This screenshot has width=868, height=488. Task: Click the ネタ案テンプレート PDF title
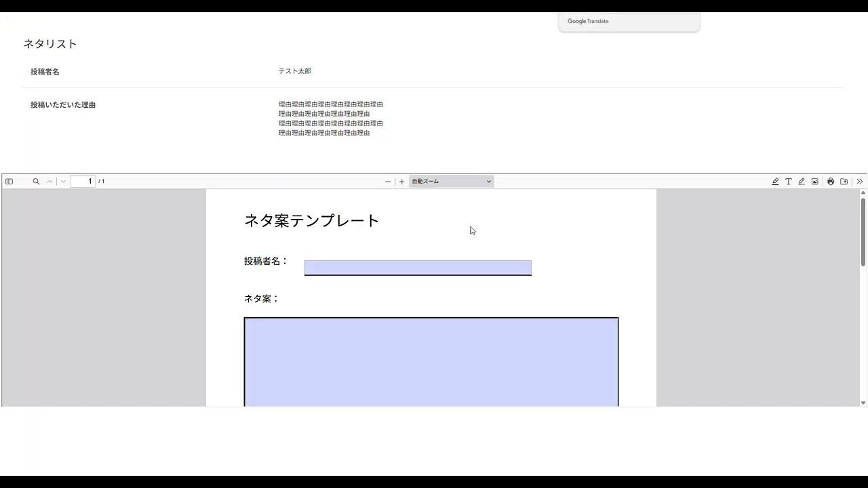point(312,220)
